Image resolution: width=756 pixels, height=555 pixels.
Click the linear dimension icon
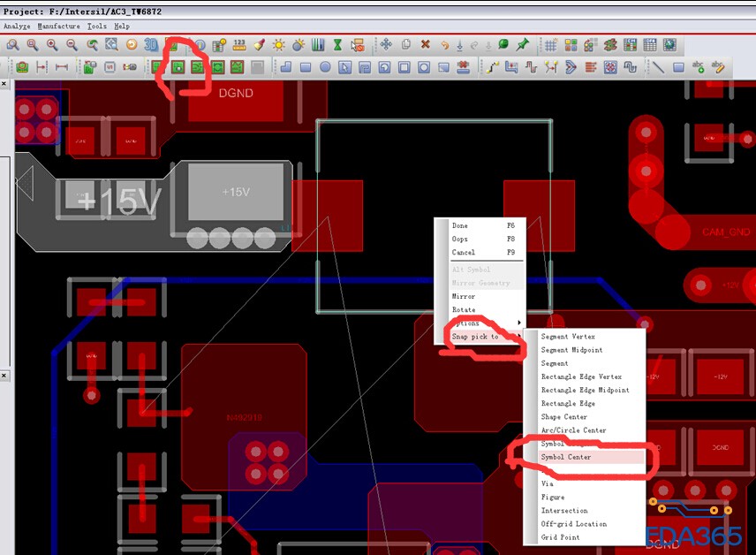pyautogui.click(x=62, y=67)
